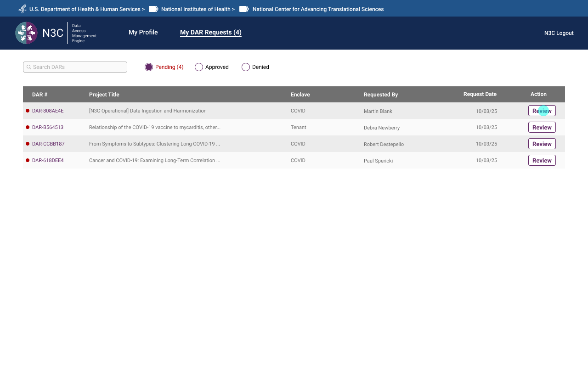Click the magnifying glass in the search field
The width and height of the screenshot is (588, 382).
pyautogui.click(x=28, y=67)
